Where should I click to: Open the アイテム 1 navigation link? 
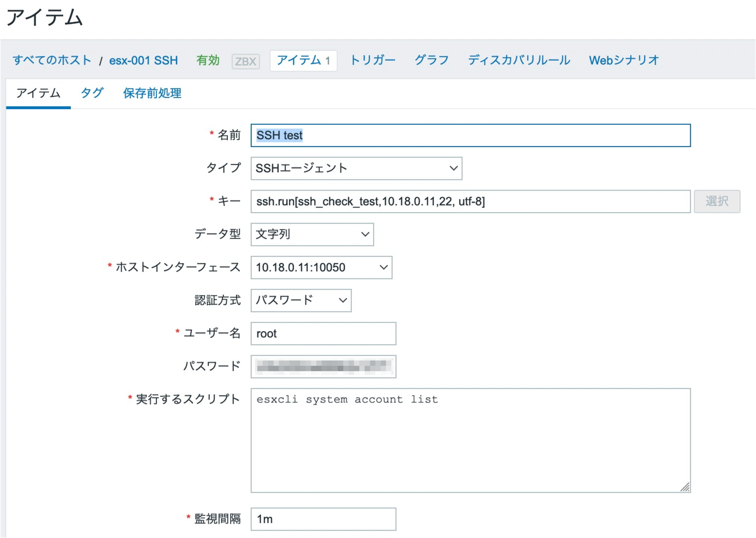(x=304, y=60)
